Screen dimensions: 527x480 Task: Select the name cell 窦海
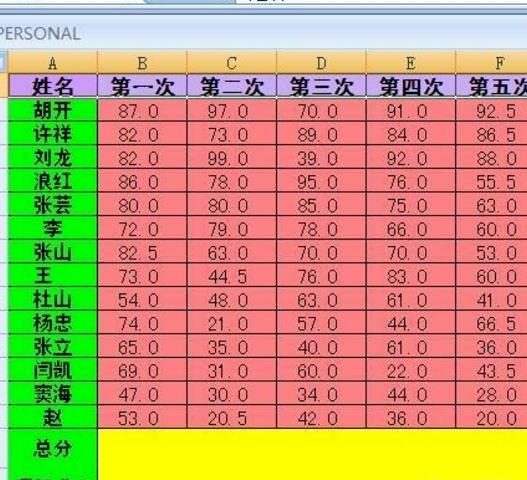point(53,393)
